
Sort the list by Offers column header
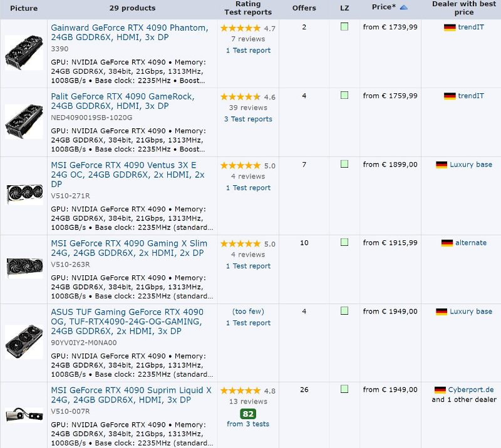(x=304, y=8)
